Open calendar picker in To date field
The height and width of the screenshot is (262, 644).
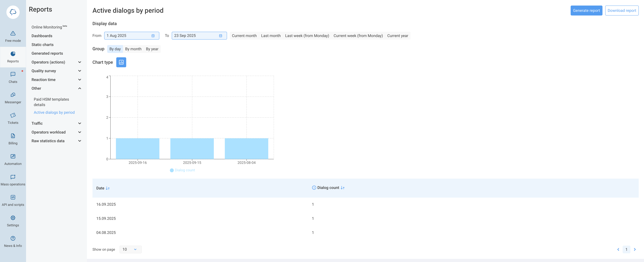click(220, 36)
